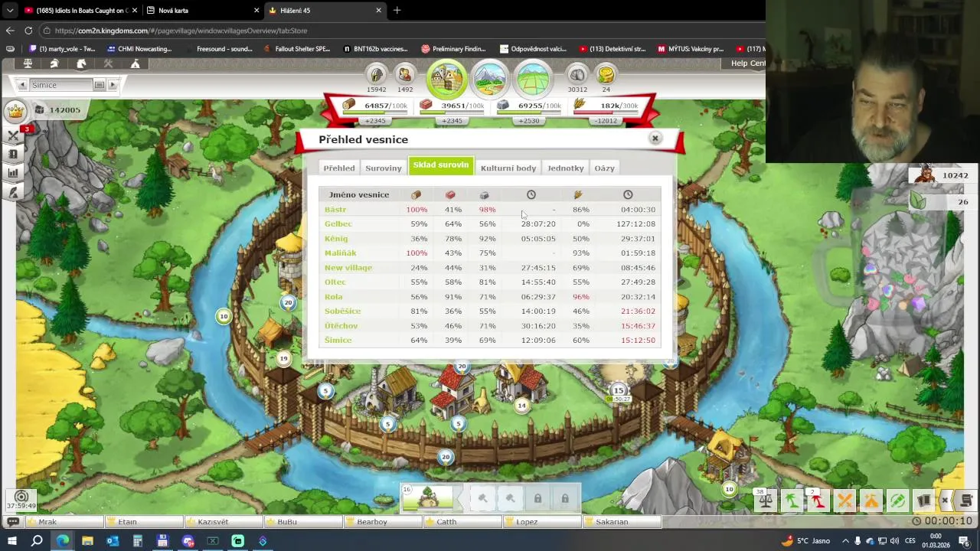Viewport: 980px width, 551px height.
Task: Open the Gelbec village link
Action: click(338, 224)
